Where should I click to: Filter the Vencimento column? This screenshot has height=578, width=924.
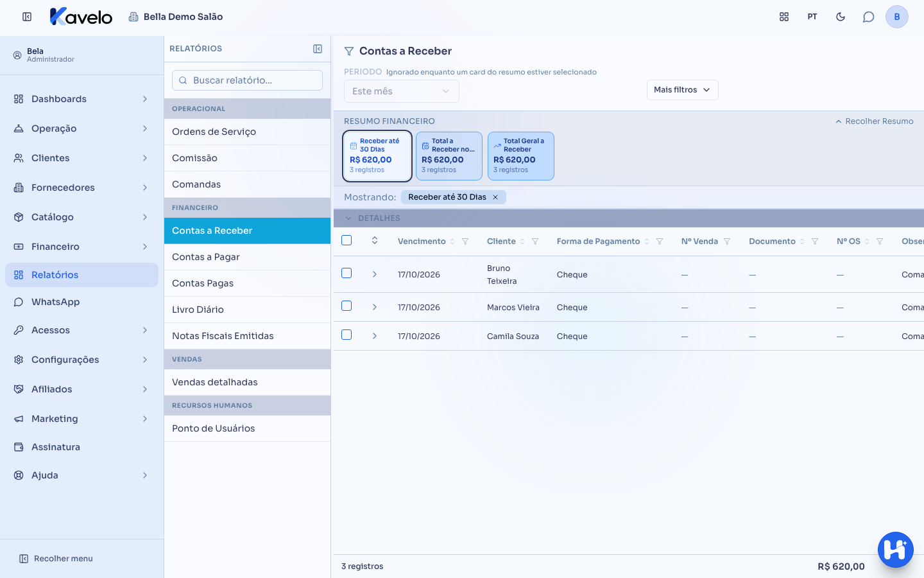point(465,241)
